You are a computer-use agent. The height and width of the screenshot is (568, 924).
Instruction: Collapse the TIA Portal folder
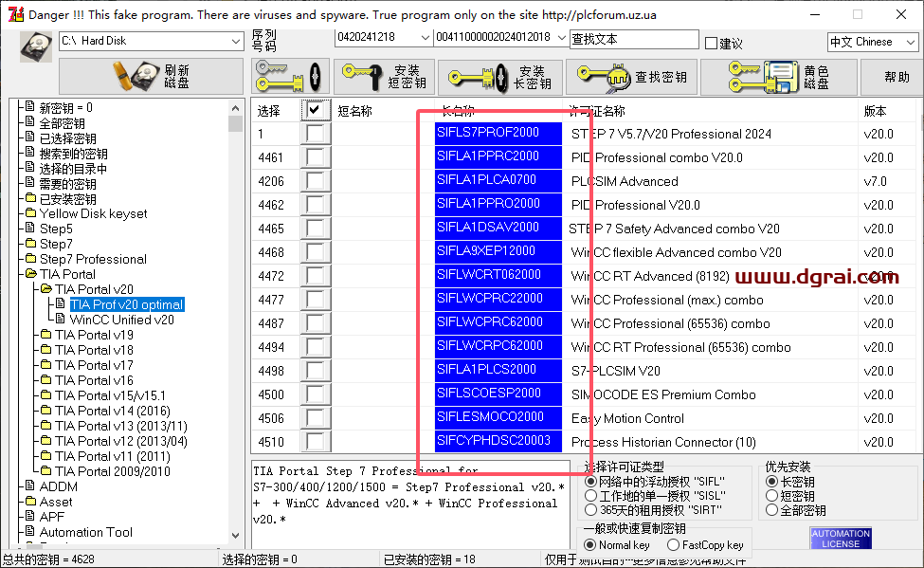(x=67, y=274)
